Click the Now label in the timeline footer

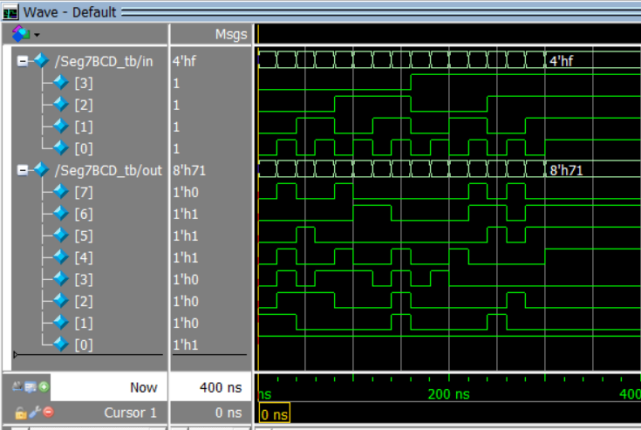[x=143, y=387]
